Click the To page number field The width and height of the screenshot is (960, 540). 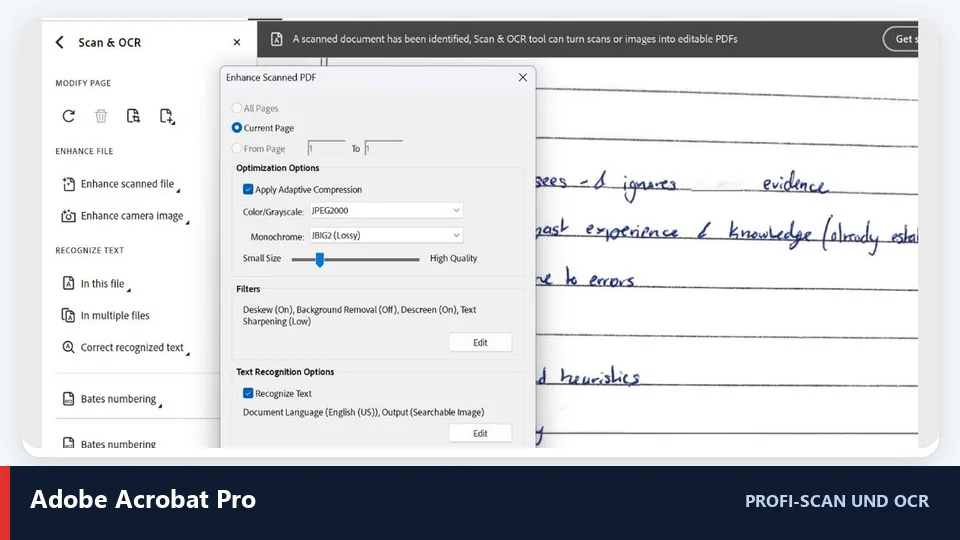coord(384,148)
